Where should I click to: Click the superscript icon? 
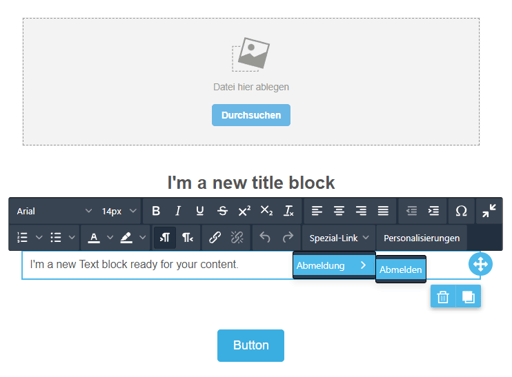click(244, 211)
